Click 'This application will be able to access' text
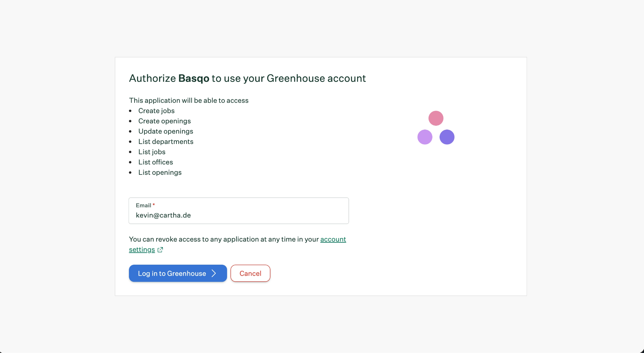This screenshot has width=644, height=353. [189, 100]
